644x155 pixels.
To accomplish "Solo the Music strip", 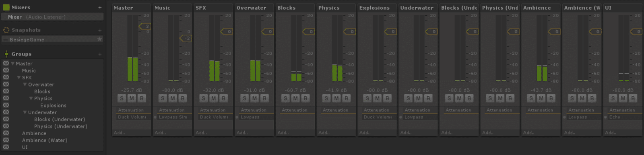I will [163, 98].
